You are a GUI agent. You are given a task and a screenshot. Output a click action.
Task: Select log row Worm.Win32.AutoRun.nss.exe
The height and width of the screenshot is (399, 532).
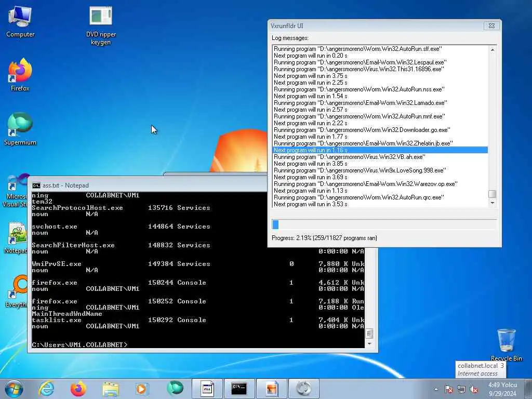pos(380,89)
